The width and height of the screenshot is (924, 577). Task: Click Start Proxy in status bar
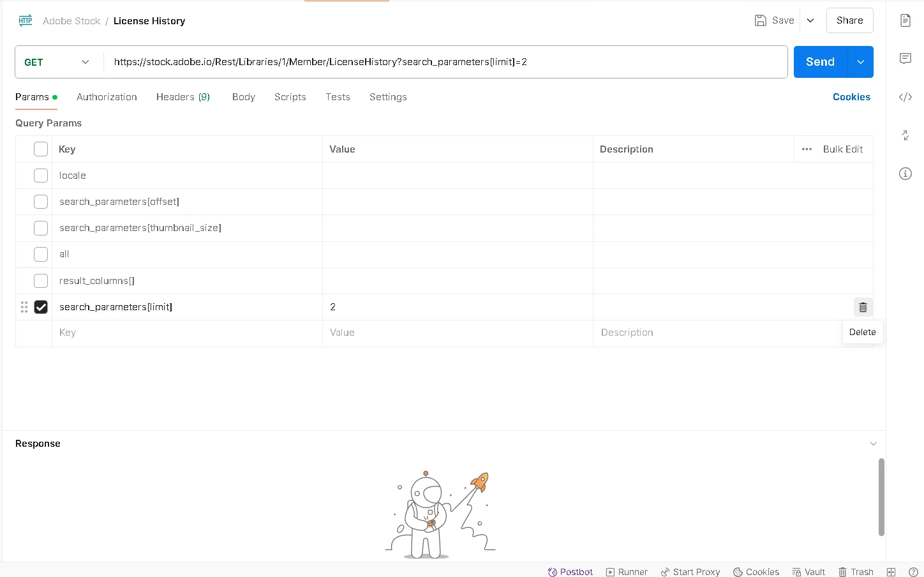(x=690, y=572)
